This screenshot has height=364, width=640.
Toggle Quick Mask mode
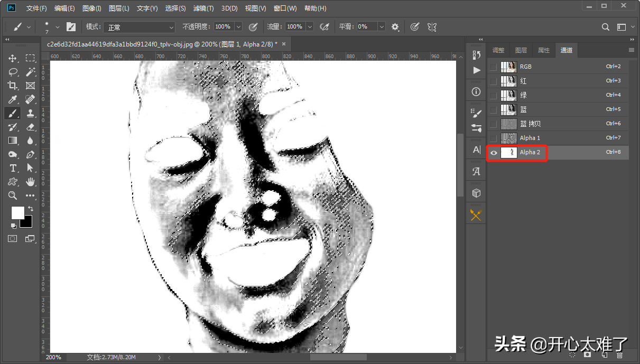[13, 239]
